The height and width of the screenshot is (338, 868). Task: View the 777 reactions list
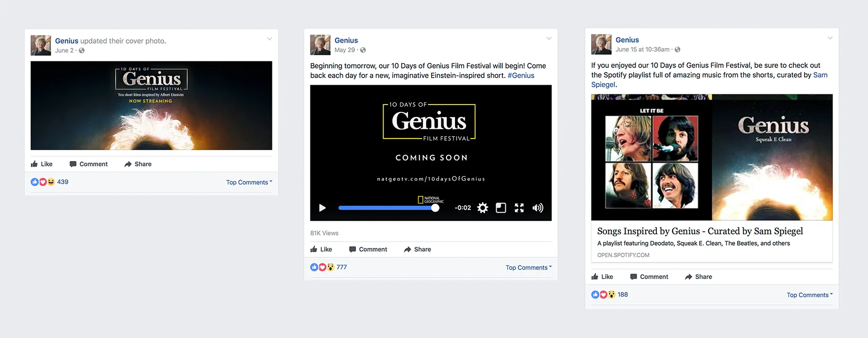click(x=341, y=267)
